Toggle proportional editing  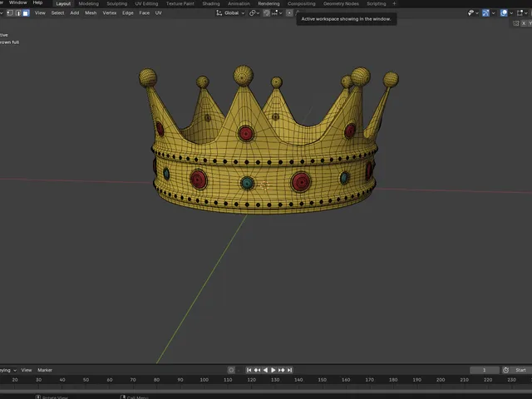(x=289, y=13)
